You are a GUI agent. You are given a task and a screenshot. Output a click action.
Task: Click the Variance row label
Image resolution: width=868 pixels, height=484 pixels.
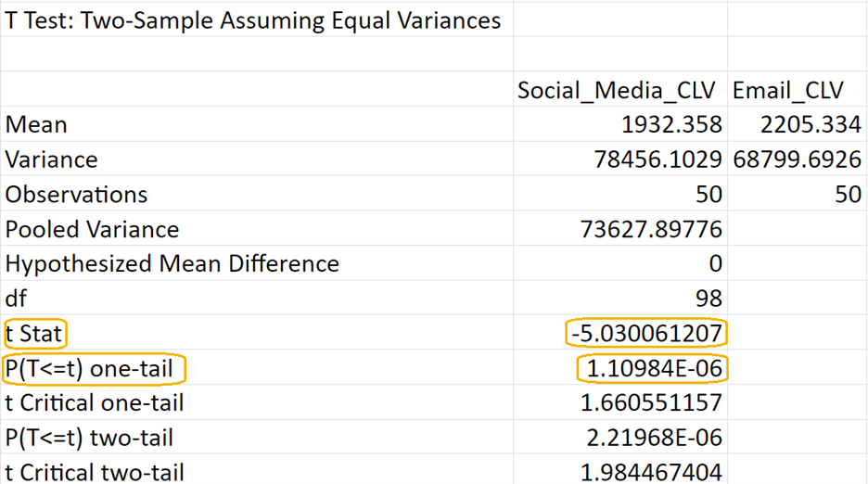click(52, 159)
